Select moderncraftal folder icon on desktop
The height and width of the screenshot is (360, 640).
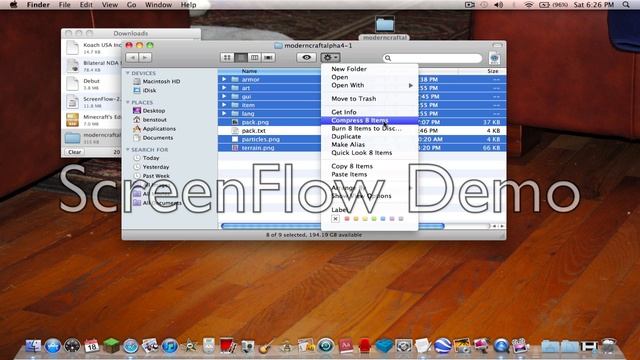coord(385,25)
